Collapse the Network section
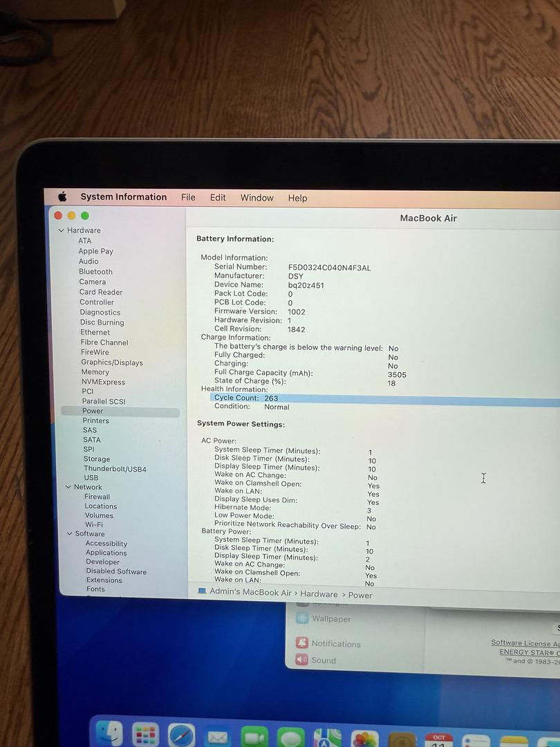 68,487
